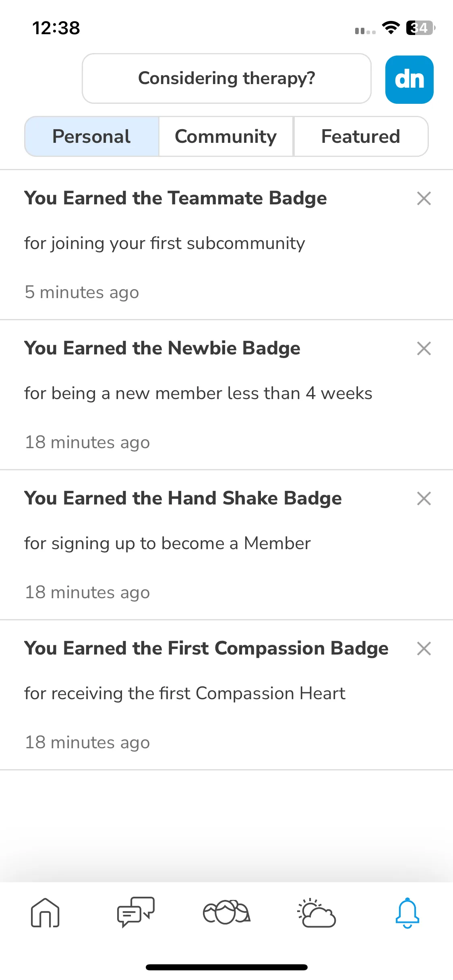The image size is (453, 980).
Task: Open the Newbie Badge notification title
Action: click(162, 348)
